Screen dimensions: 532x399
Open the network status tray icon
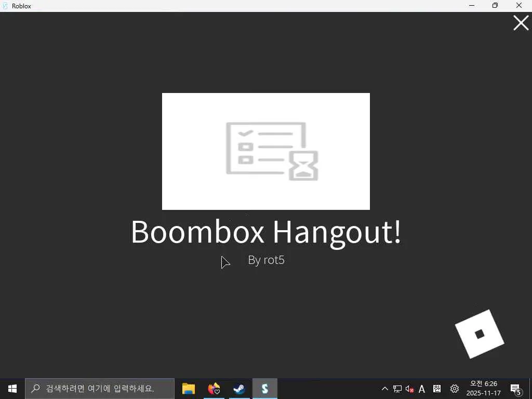pyautogui.click(x=397, y=389)
